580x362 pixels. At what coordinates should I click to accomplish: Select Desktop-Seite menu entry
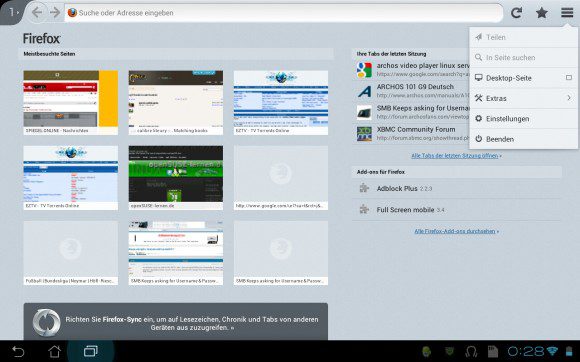click(523, 78)
